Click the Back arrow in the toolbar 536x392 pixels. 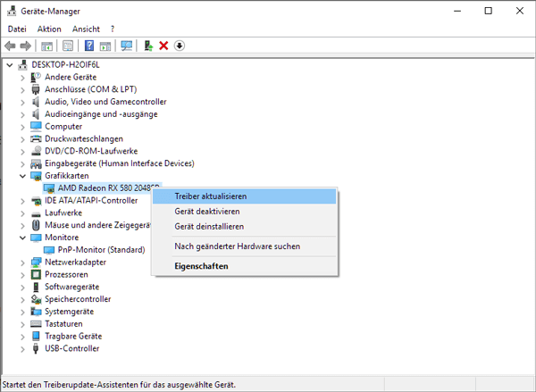click(x=10, y=46)
